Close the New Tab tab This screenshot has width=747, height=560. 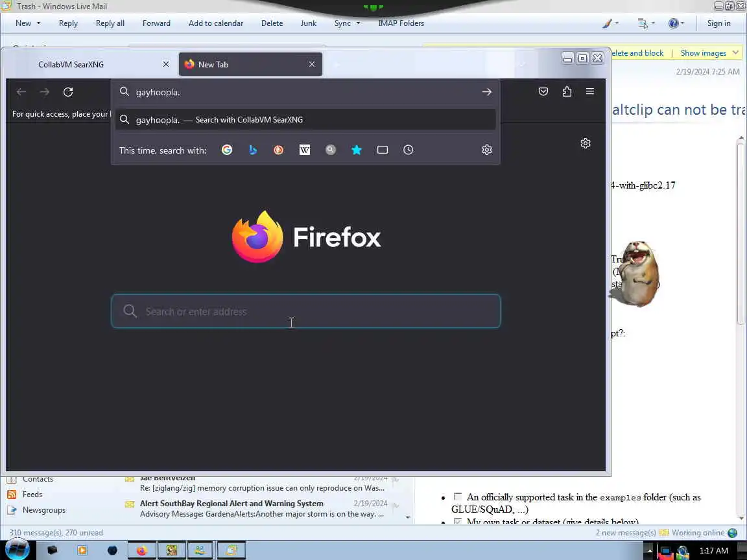click(x=311, y=64)
